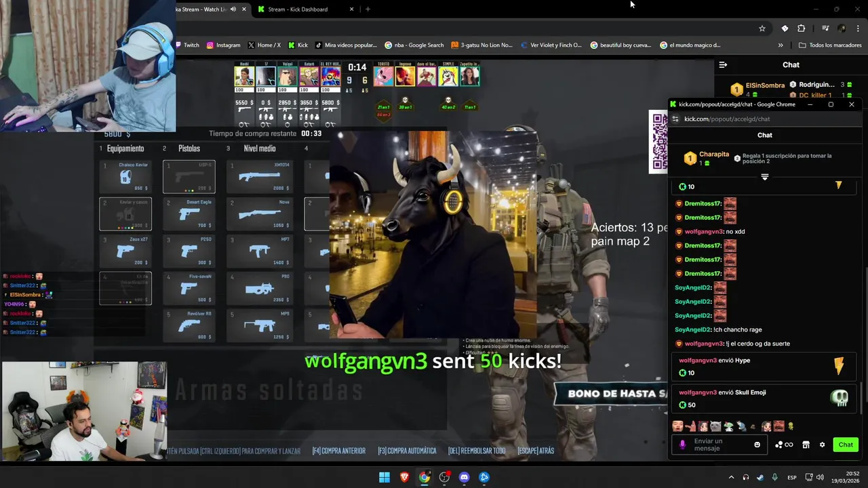
Task: Select Kevlar y casco equipment slot
Action: pos(125,213)
